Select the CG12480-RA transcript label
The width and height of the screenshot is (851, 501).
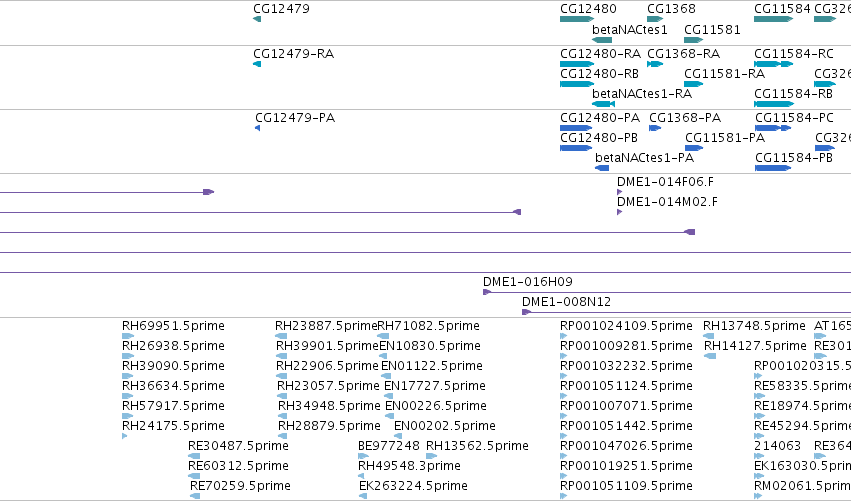pos(600,54)
